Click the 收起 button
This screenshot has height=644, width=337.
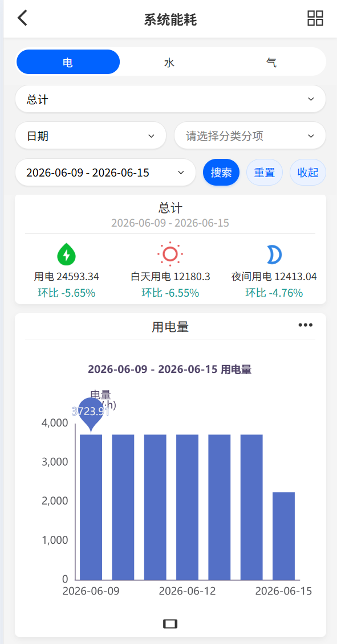(308, 173)
